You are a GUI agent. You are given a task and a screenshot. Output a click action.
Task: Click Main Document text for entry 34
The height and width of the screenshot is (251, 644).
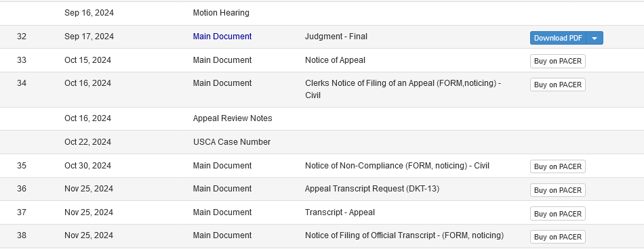coord(222,83)
